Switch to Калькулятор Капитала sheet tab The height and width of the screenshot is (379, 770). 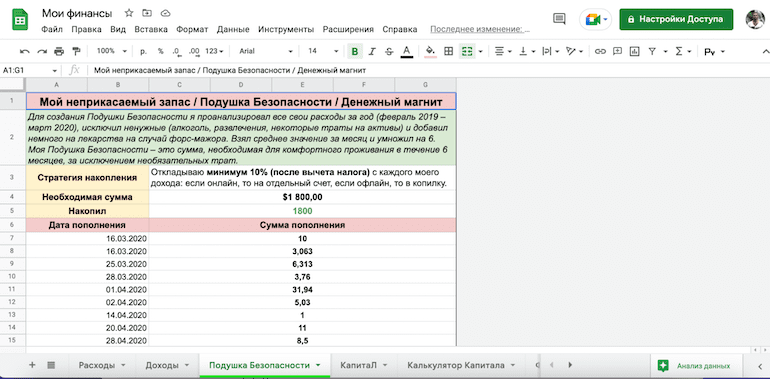click(x=462, y=365)
